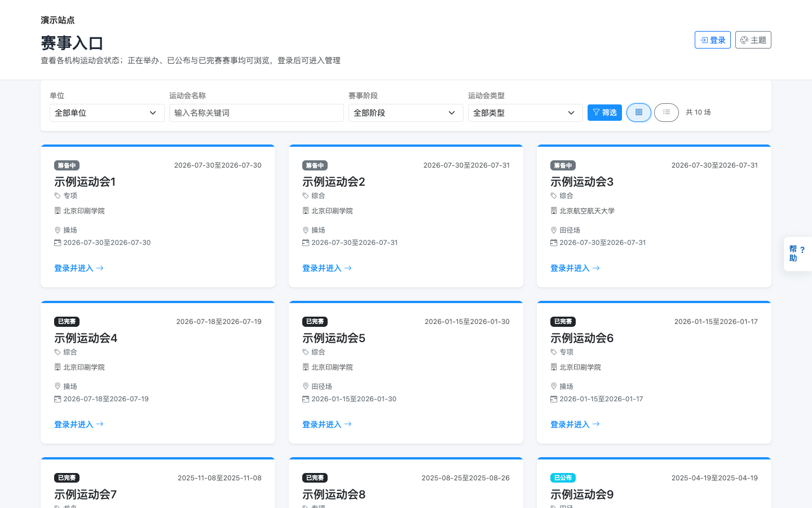Open the 主题 theme picker
Screen dimensions: 812x508
point(753,40)
